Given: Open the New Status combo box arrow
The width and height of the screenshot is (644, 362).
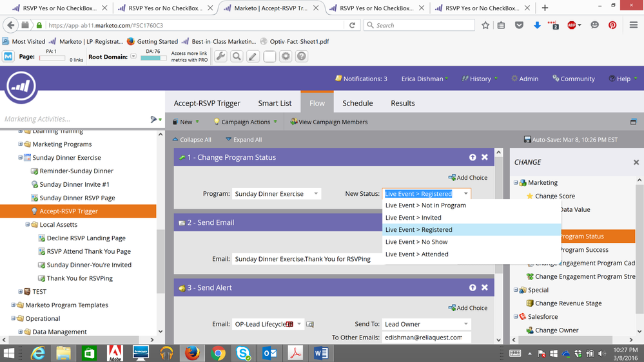Looking at the screenshot, I should pyautogui.click(x=465, y=194).
